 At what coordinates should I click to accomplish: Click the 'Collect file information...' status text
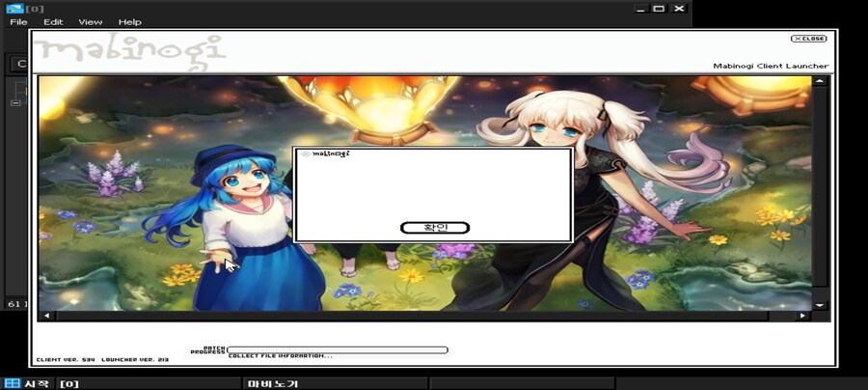point(280,356)
